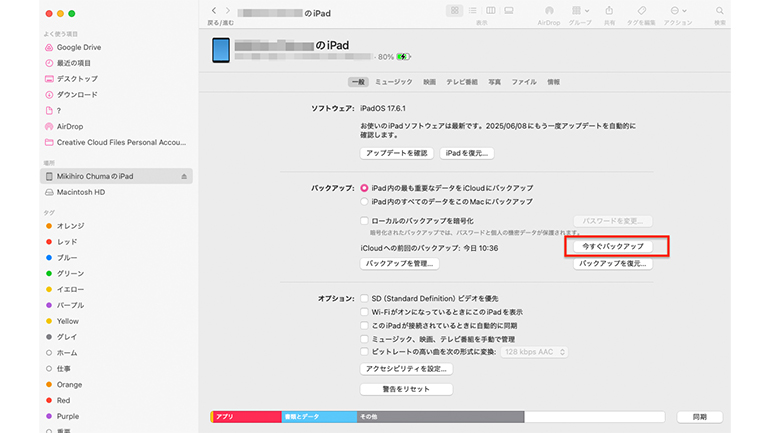Select the Purple (パープル) katakana tag
This screenshot has width=770, height=433.
pyautogui.click(x=65, y=305)
